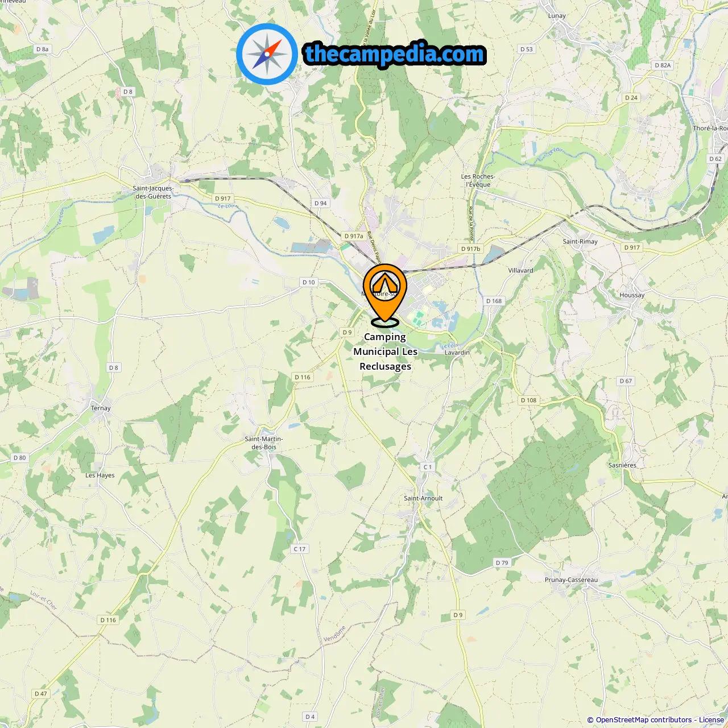Click the D 168 road shield

[494, 301]
